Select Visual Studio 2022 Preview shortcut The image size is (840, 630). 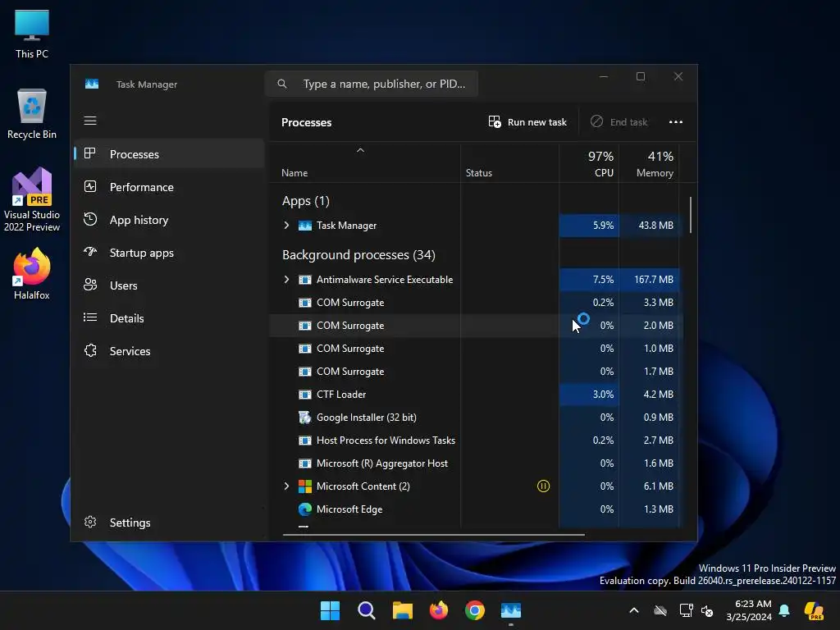(x=32, y=200)
